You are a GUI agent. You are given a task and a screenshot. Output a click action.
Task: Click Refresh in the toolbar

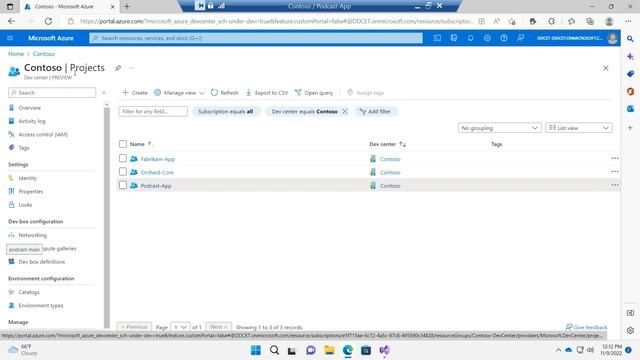(224, 93)
